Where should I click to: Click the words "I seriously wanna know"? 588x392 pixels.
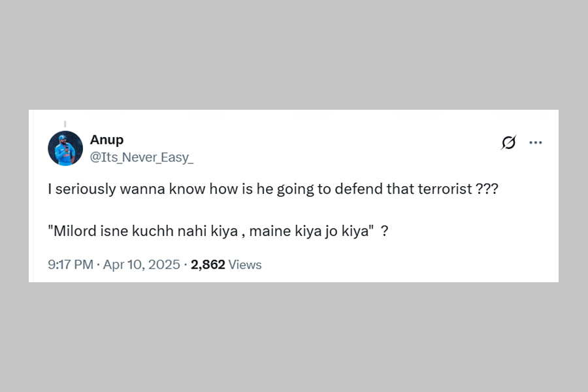click(113, 189)
